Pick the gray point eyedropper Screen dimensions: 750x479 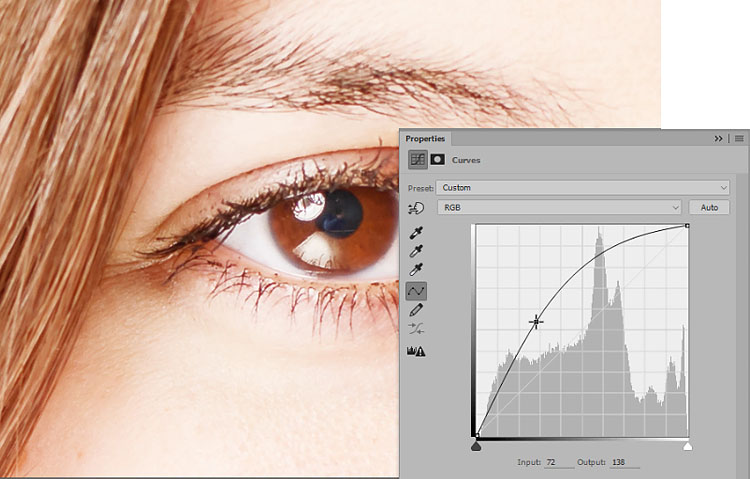click(x=416, y=251)
